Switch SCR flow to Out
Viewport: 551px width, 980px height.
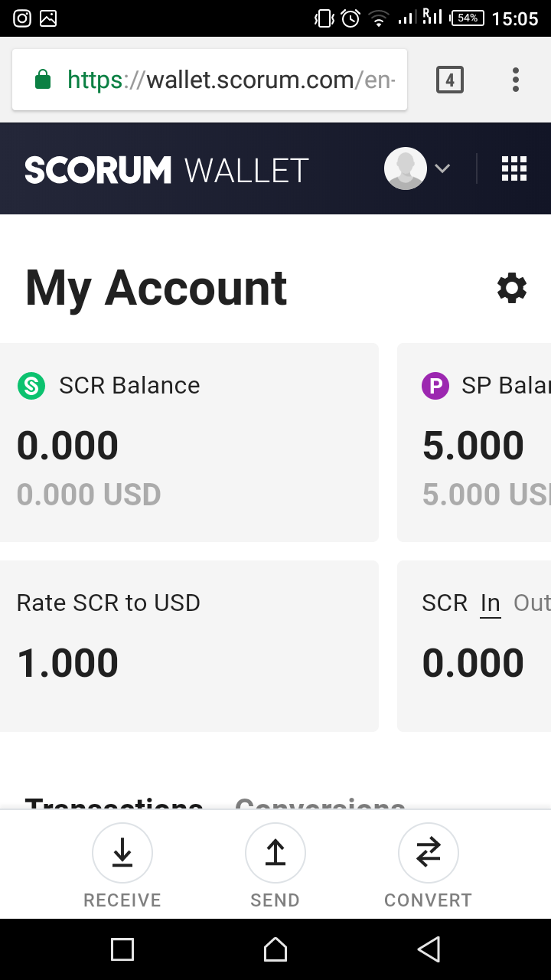tap(532, 603)
